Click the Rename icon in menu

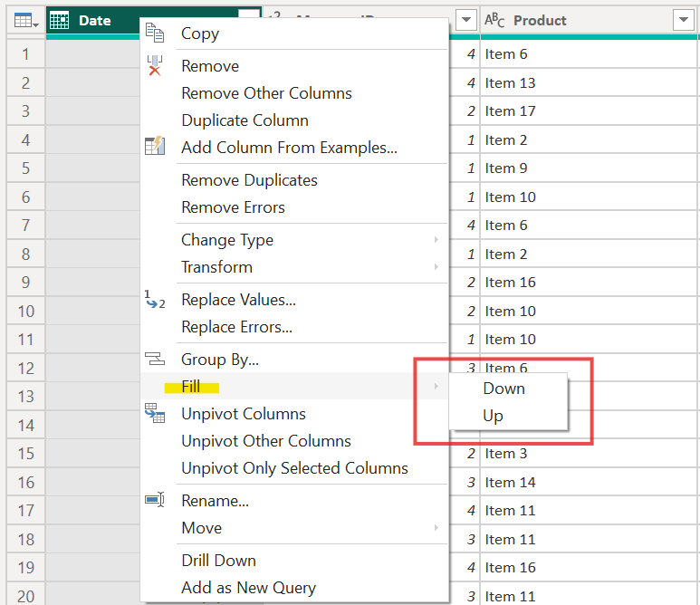click(x=155, y=501)
